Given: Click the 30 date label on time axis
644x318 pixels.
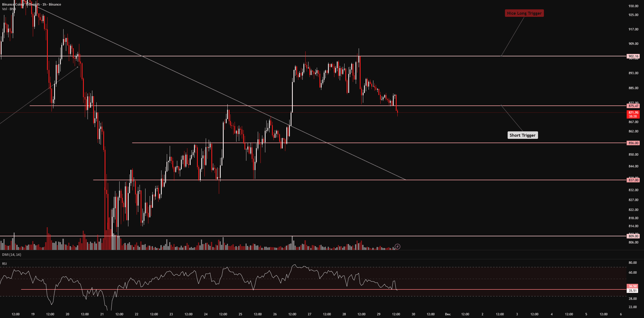Looking at the screenshot, I should [413, 314].
